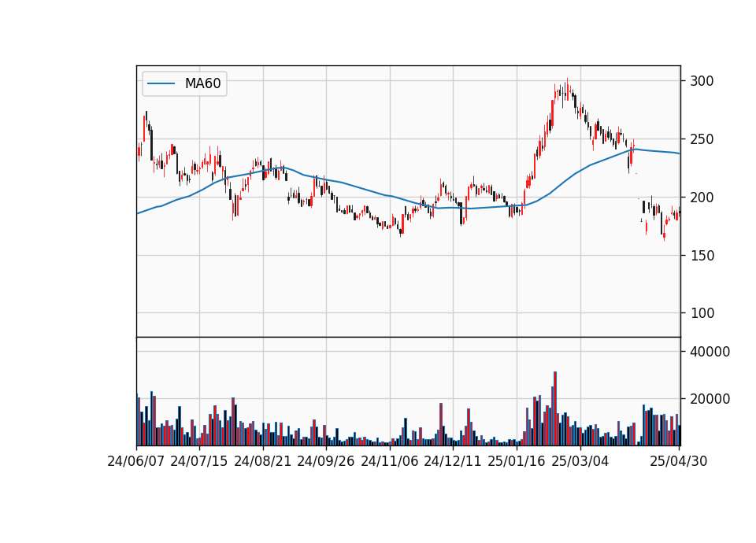Click the 24/09/26 date label
Image resolution: width=756 pixels, height=543 pixels.
tap(325, 461)
